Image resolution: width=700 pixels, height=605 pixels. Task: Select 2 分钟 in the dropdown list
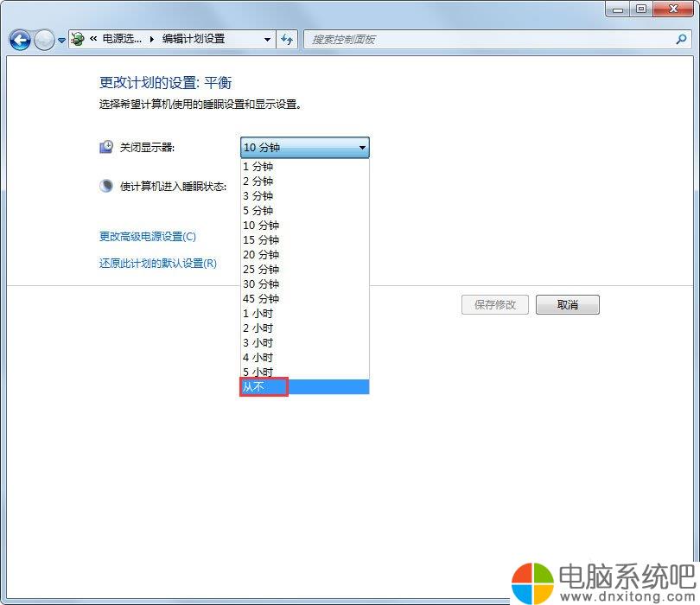pyautogui.click(x=305, y=181)
